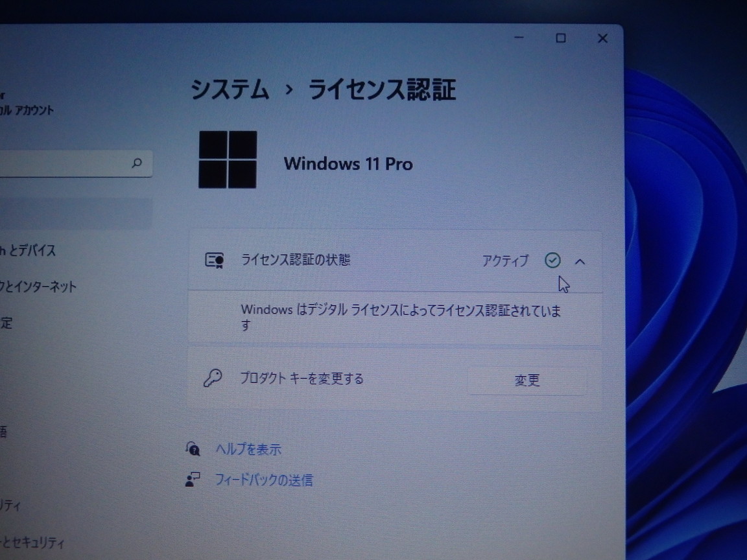Click the feedback person icon
Screen dimensions: 747x560
pyautogui.click(x=192, y=480)
